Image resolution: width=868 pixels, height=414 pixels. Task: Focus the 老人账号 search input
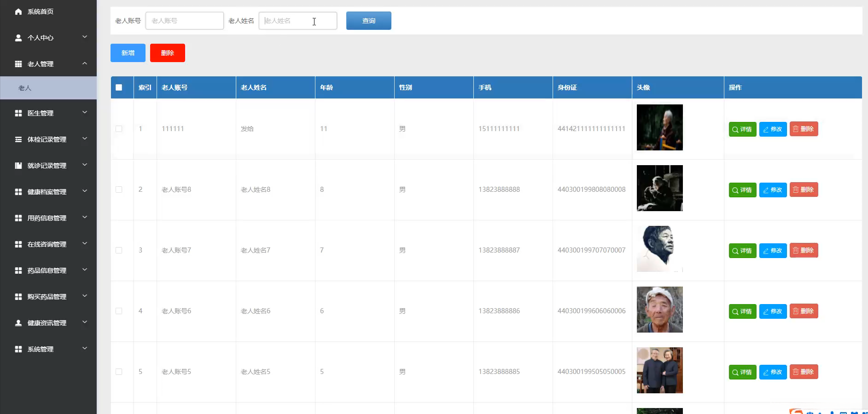(x=185, y=21)
